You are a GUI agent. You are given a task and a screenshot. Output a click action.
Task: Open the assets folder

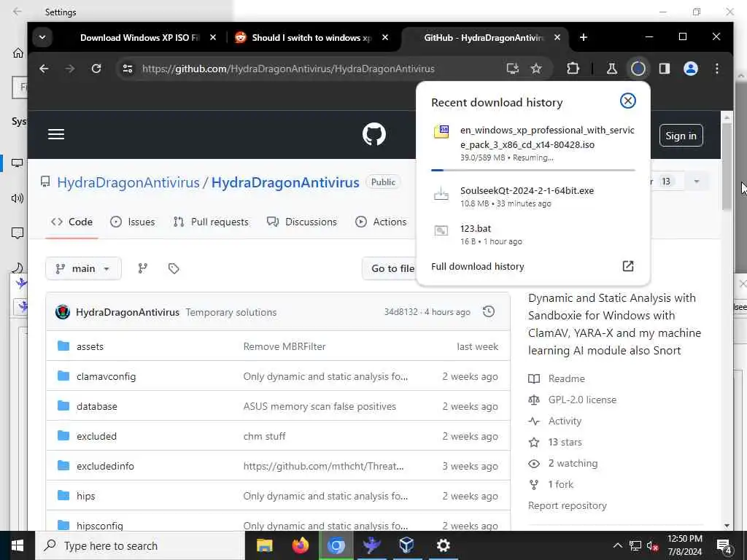[x=90, y=346]
